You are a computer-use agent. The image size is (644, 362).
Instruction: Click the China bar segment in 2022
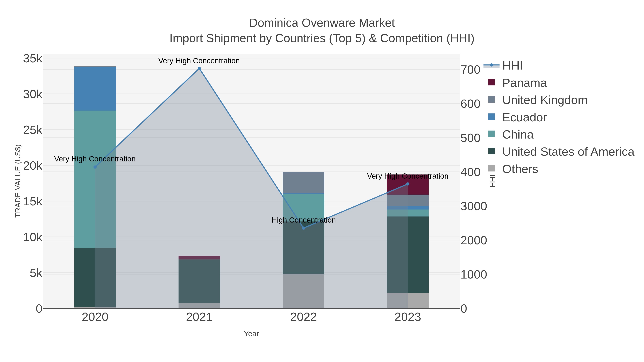tap(304, 208)
